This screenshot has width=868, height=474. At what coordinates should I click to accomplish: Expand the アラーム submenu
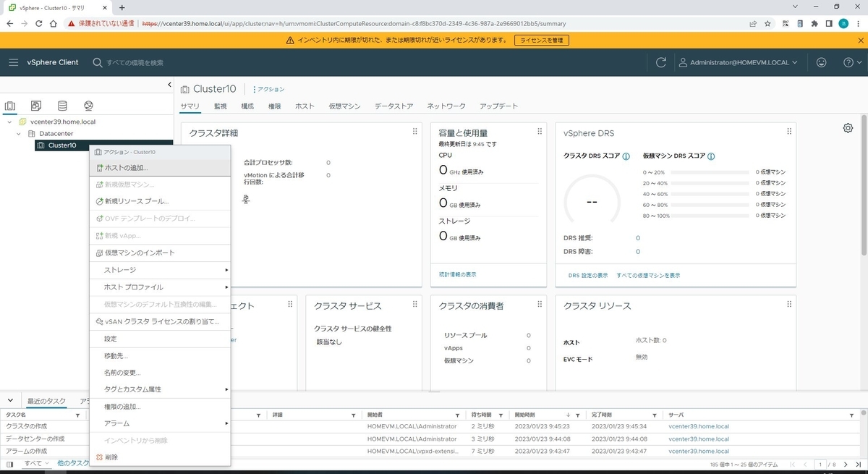click(x=160, y=423)
